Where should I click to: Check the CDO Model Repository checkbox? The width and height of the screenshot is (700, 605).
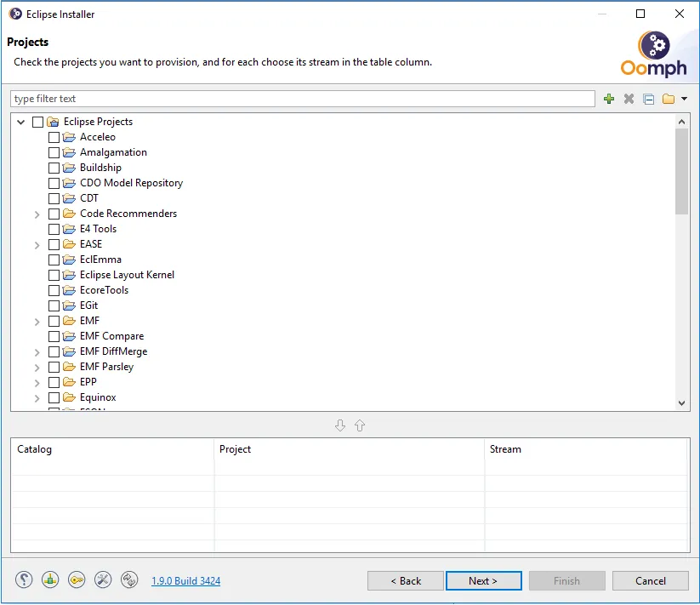(x=54, y=184)
